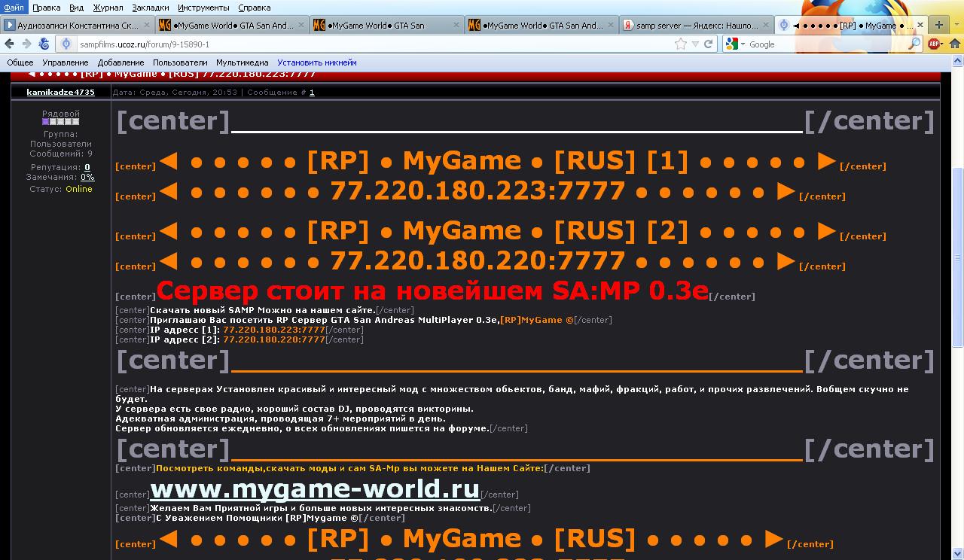This screenshot has width=964, height=560.
Task: Click the 'Посмотреть команды,скачать моды' yellow line
Action: pos(349,468)
